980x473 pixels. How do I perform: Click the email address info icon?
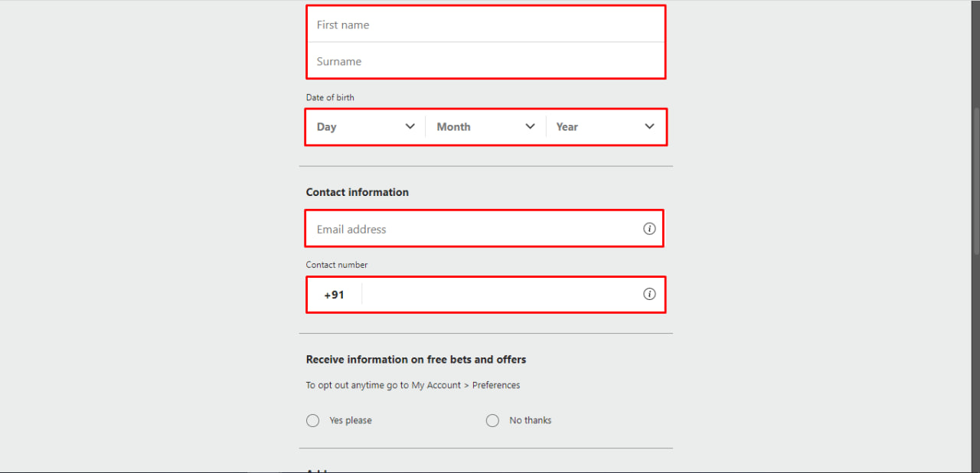click(649, 229)
